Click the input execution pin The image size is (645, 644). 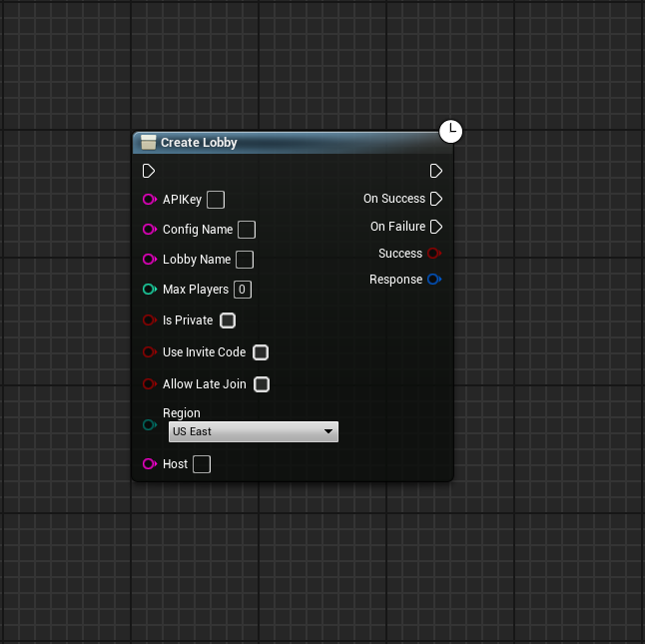point(149,171)
